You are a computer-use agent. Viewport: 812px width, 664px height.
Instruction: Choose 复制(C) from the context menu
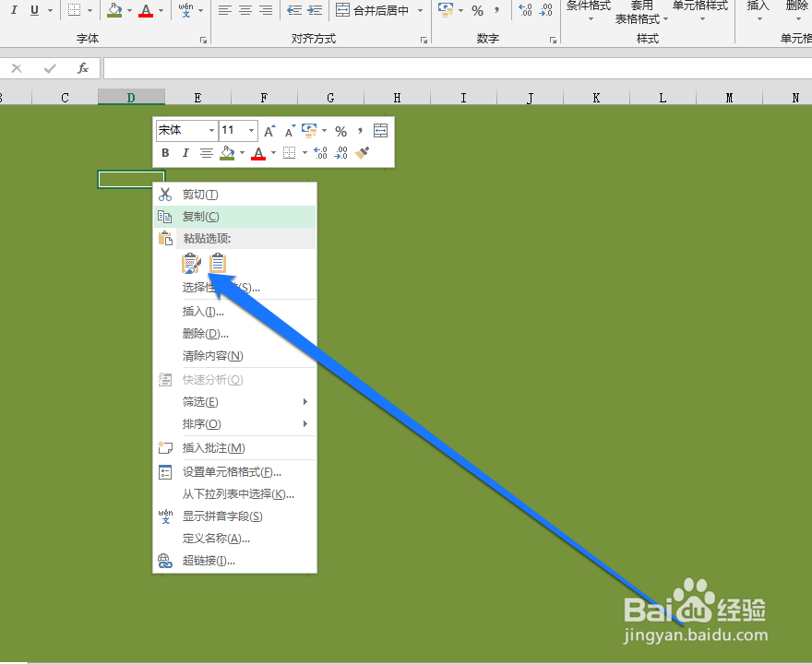200,217
